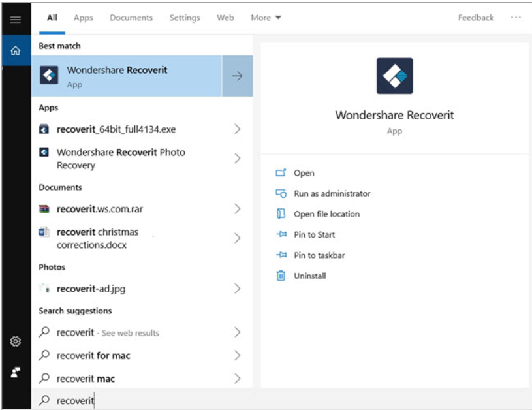Image resolution: width=532 pixels, height=410 pixels.
Task: Click the Feedback link
Action: pyautogui.click(x=476, y=18)
